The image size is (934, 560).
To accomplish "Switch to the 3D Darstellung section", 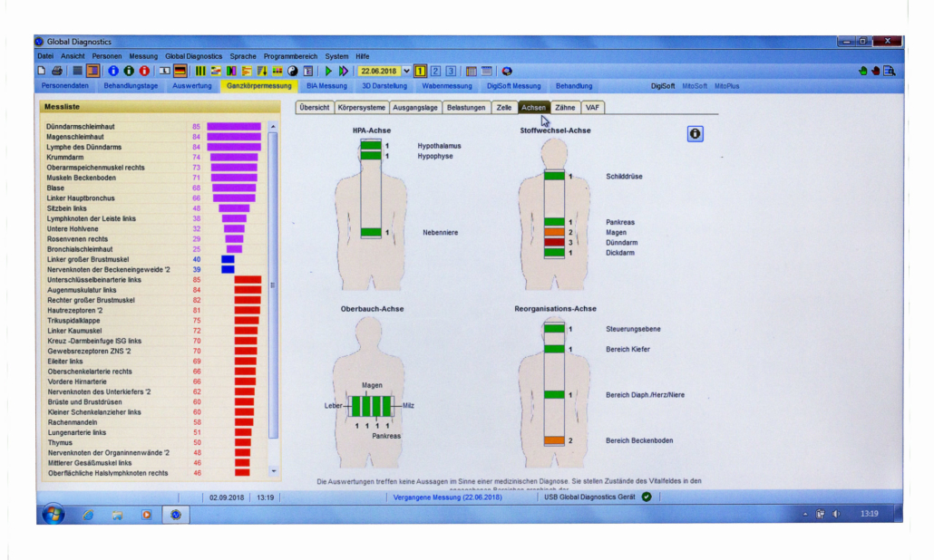I will point(384,86).
